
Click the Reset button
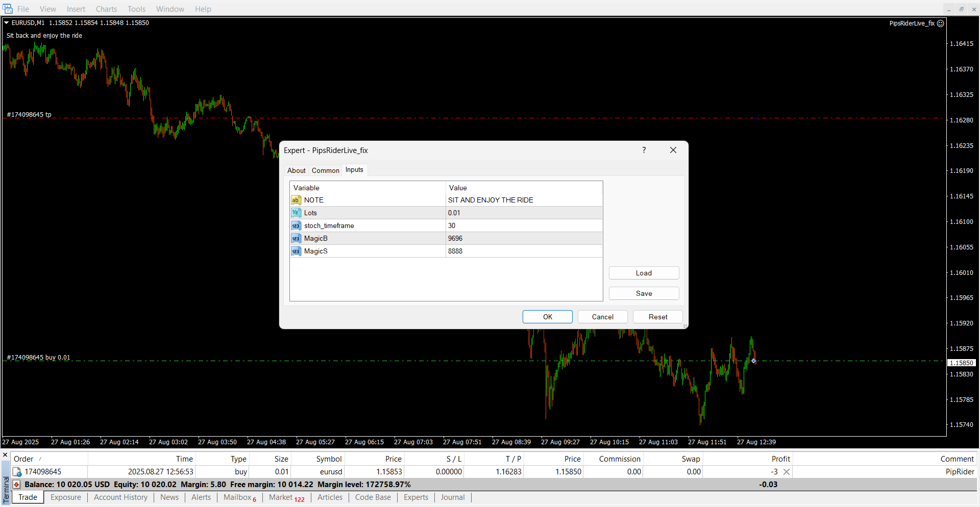657,317
